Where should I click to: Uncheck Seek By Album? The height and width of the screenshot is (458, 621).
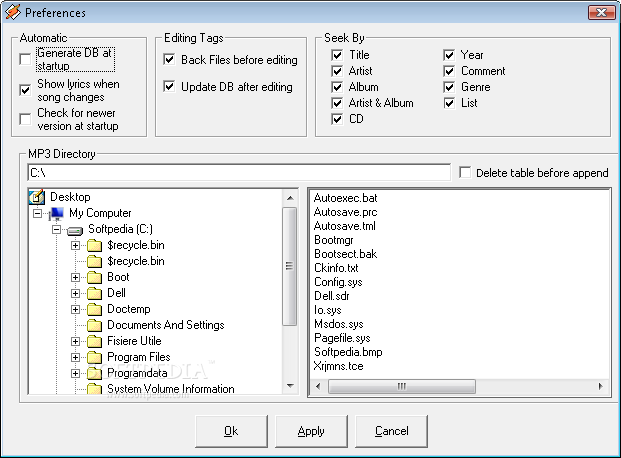pyautogui.click(x=337, y=87)
